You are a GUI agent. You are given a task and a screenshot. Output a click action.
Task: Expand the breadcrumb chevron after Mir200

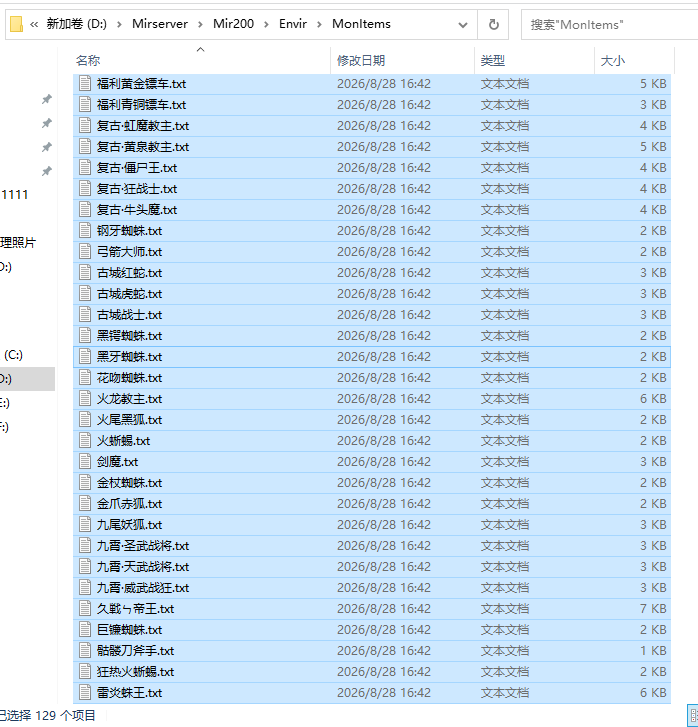point(266,24)
